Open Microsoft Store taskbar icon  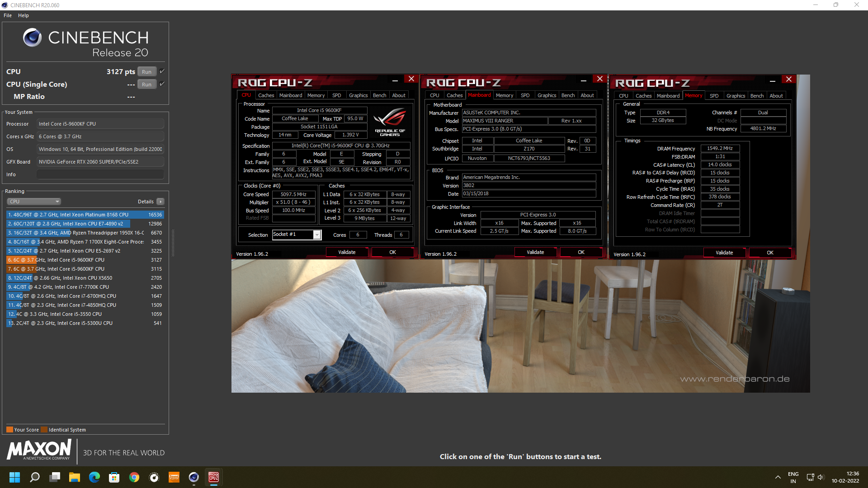pos(114,477)
